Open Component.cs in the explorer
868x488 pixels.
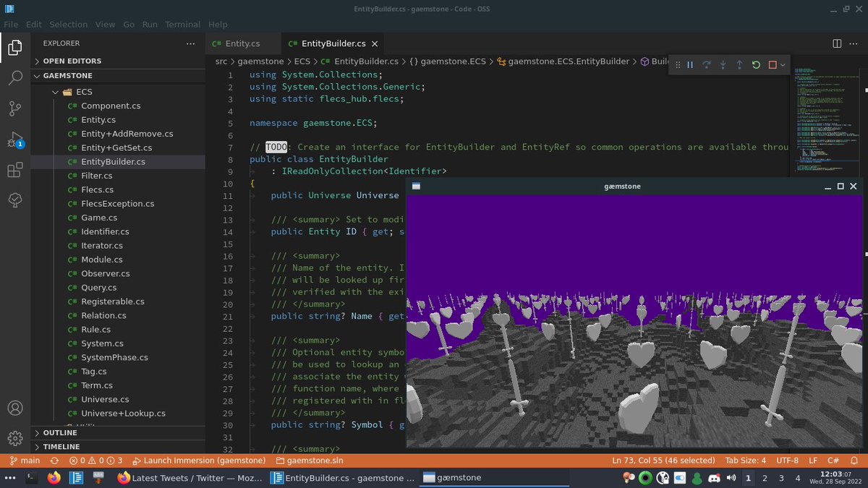(111, 106)
